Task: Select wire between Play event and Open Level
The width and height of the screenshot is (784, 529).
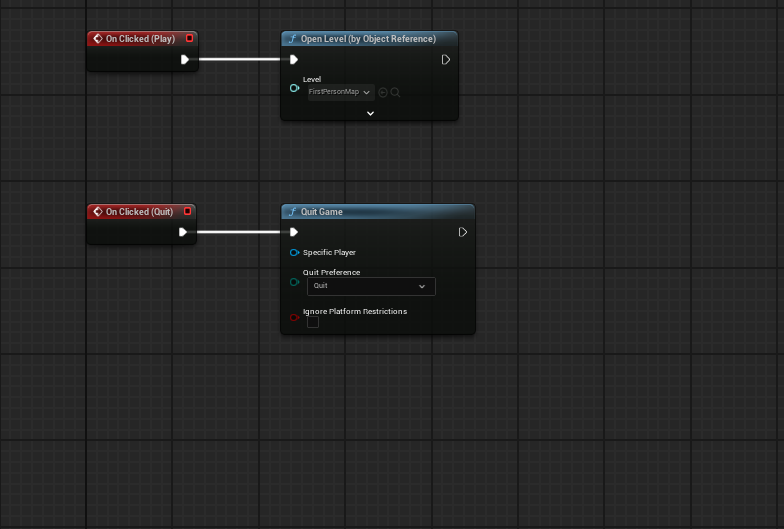Action: click(x=239, y=60)
